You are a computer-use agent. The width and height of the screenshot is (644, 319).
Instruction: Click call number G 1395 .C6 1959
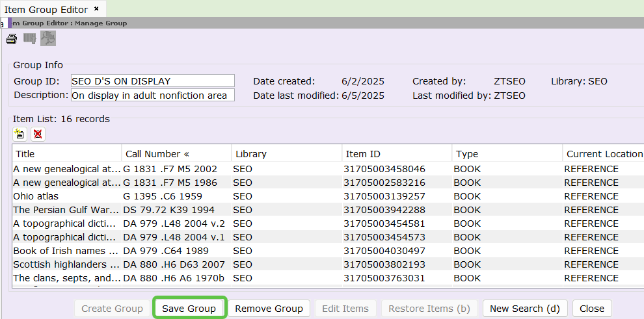click(163, 196)
